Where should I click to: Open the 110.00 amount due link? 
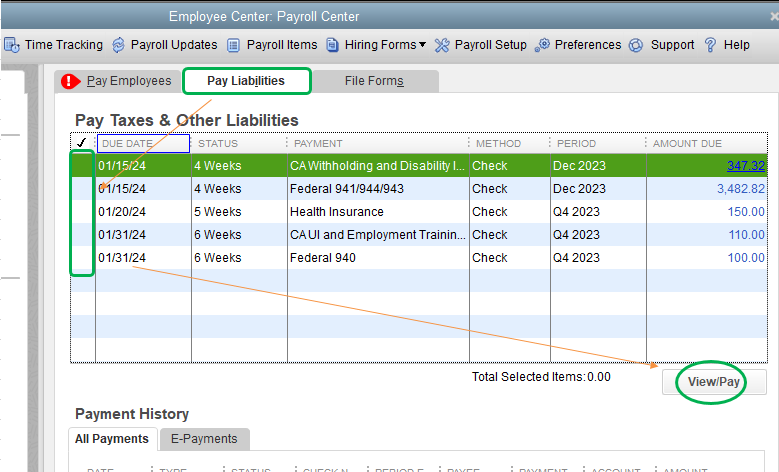point(746,235)
